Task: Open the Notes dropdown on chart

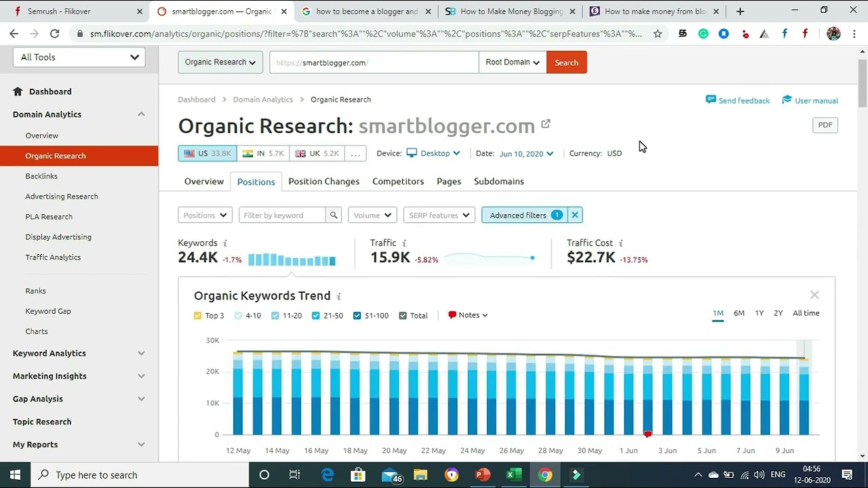Action: click(x=468, y=315)
